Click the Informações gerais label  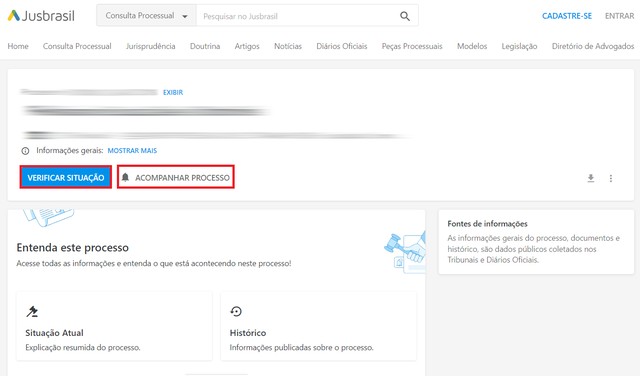point(69,151)
